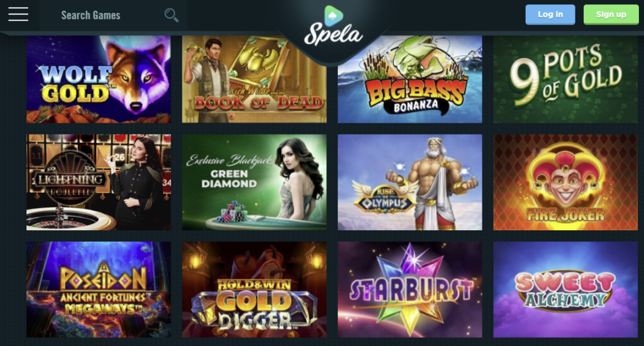Screen dimensions: 644x346
Task: Click the Spela logo
Action: point(333,26)
